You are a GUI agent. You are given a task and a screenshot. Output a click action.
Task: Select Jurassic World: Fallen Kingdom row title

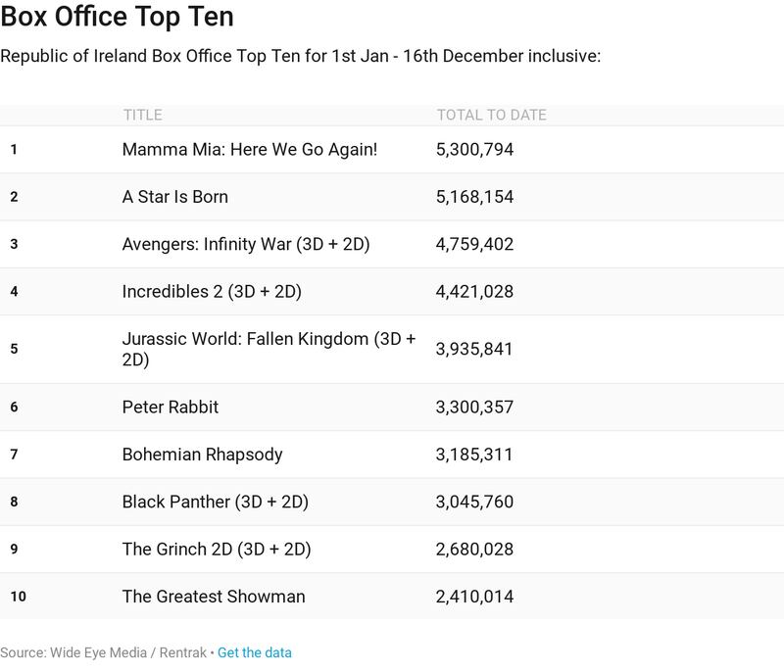point(269,349)
